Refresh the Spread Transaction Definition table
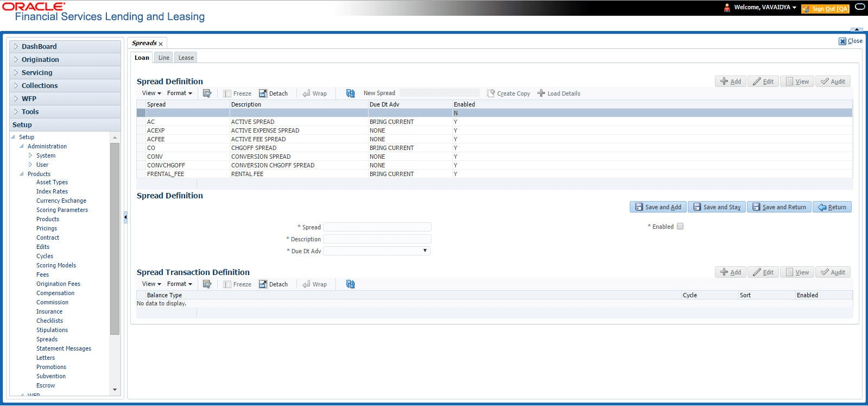This screenshot has height=406, width=868. click(x=350, y=284)
